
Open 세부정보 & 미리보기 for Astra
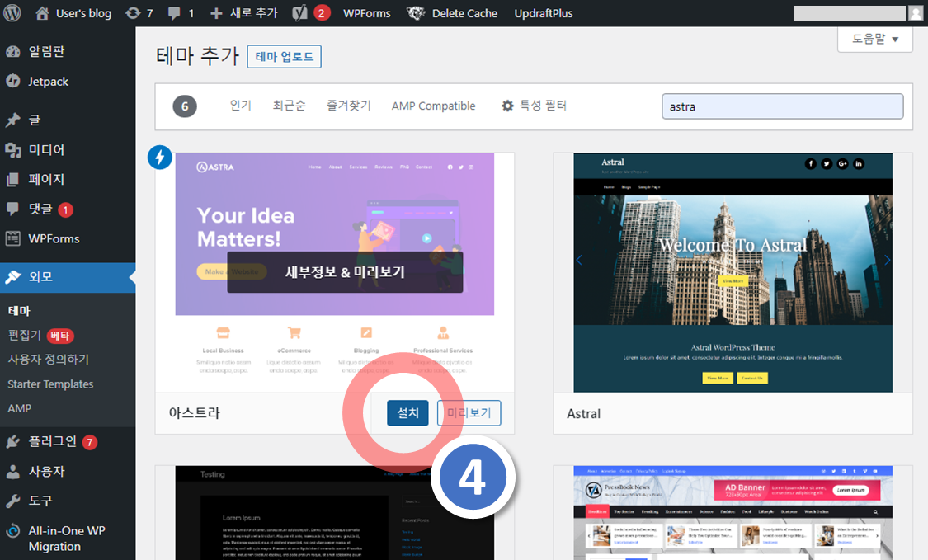pyautogui.click(x=345, y=272)
